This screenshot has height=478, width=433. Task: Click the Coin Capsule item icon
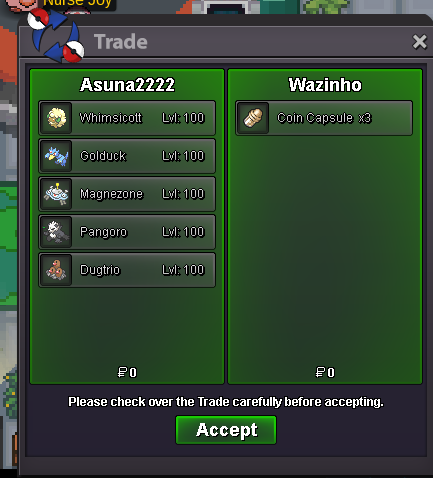pos(253,118)
